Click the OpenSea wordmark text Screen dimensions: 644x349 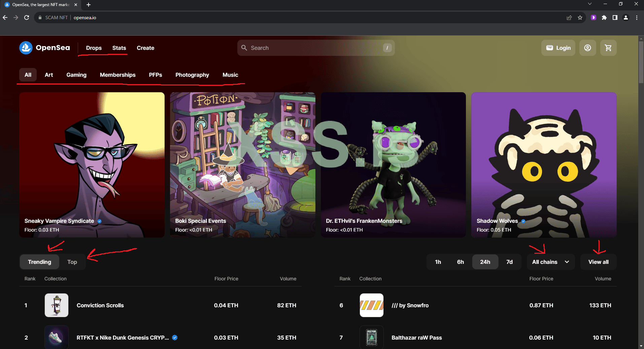click(x=53, y=48)
